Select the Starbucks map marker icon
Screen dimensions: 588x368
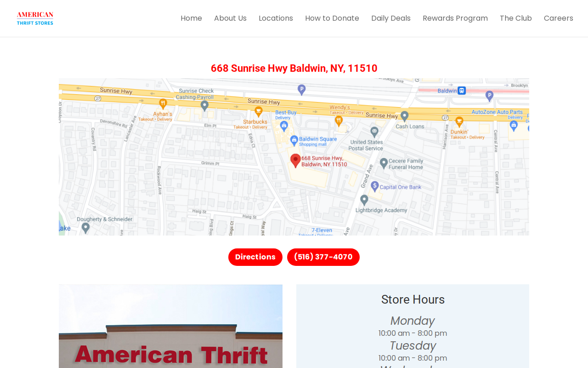259,111
